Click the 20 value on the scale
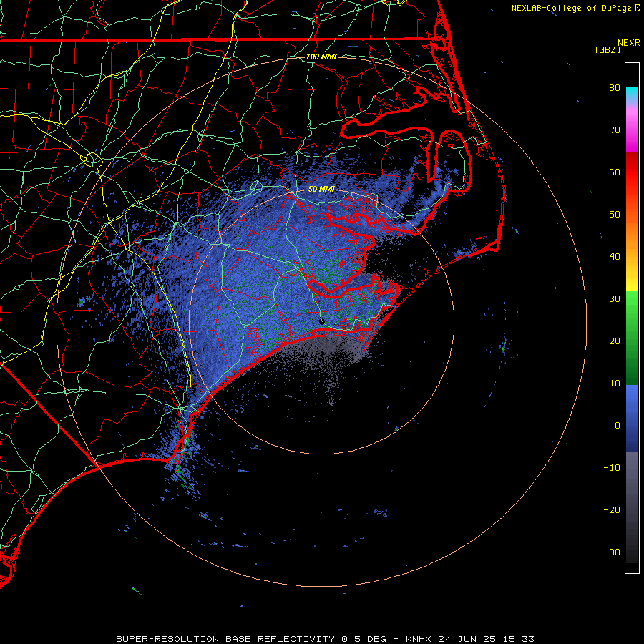 [x=615, y=341]
